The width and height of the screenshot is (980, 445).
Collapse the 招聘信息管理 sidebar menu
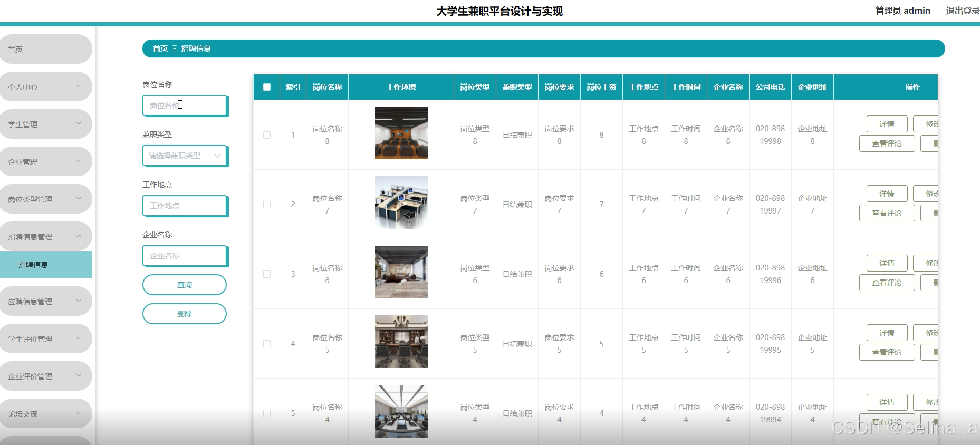[46, 236]
